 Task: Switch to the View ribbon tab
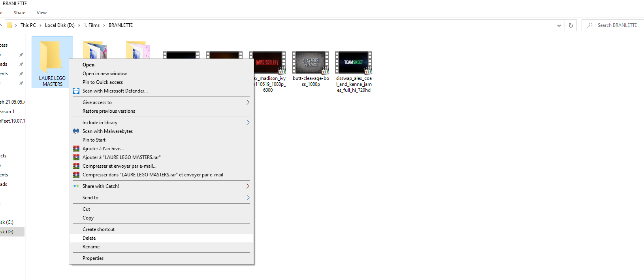(41, 13)
